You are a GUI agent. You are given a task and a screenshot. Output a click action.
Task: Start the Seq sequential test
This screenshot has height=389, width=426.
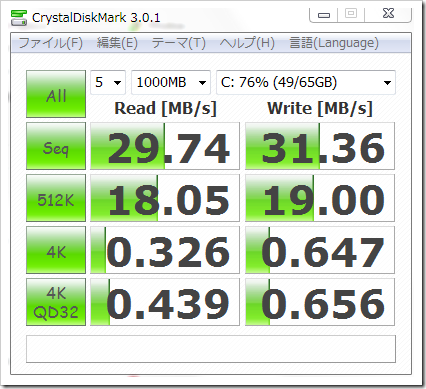click(56, 146)
